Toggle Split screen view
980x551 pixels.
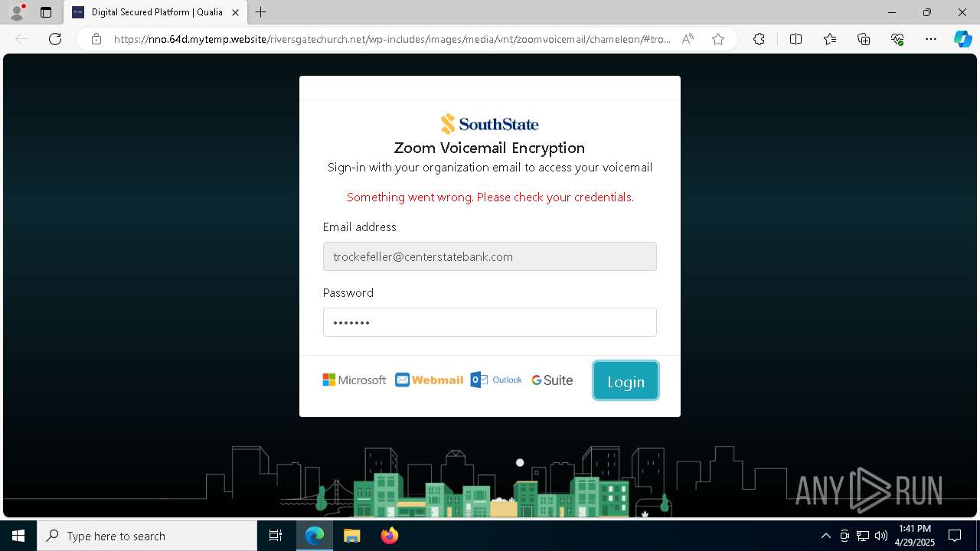coord(795,39)
